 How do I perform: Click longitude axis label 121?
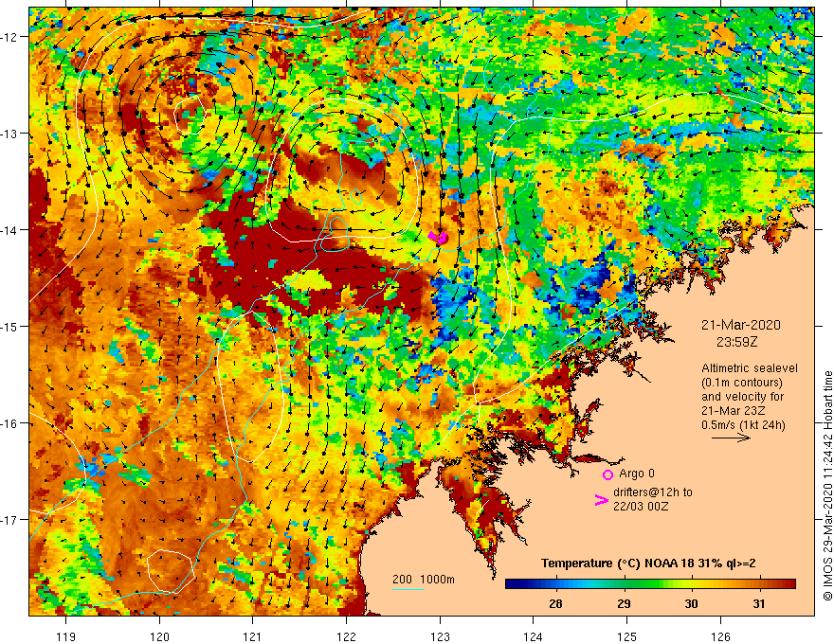point(253,636)
